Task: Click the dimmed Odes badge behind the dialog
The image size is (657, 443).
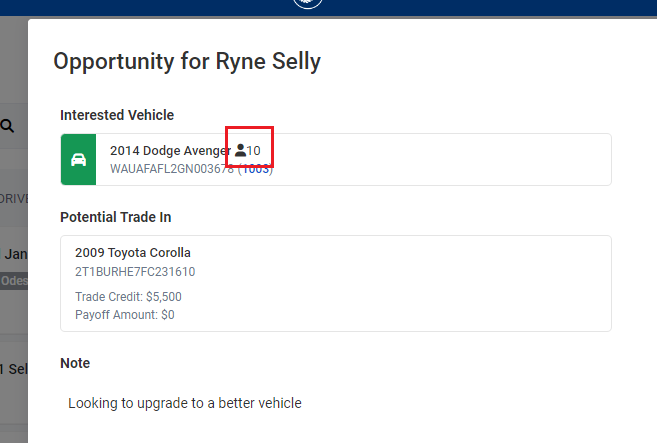Action: coord(14,280)
